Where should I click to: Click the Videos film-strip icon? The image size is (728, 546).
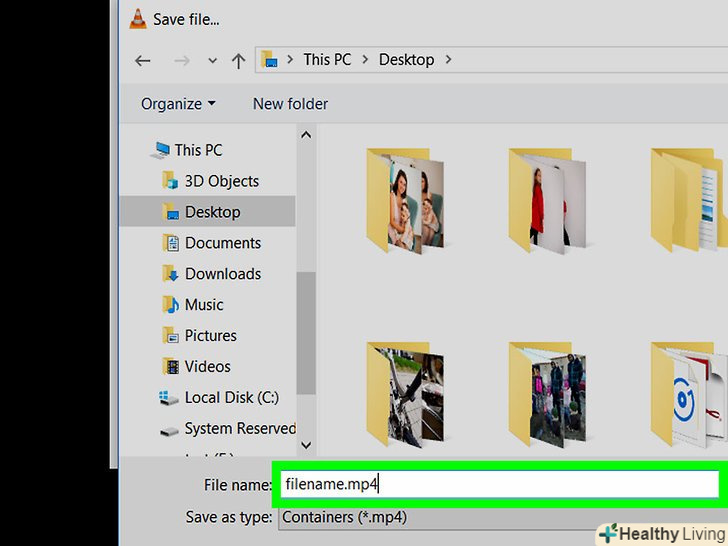(170, 366)
